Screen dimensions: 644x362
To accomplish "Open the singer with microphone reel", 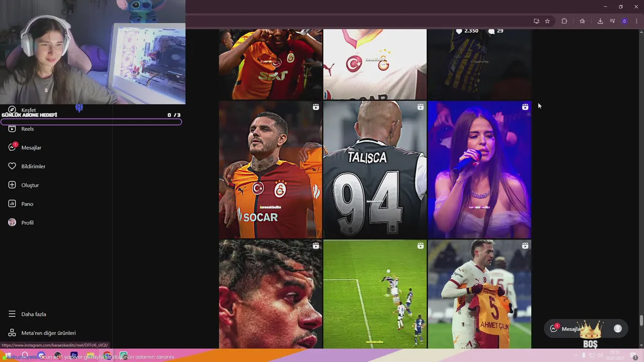I will [x=479, y=169].
